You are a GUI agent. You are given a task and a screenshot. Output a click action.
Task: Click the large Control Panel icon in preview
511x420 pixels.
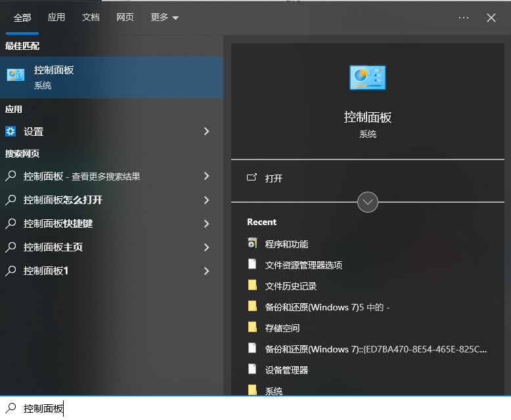[367, 77]
